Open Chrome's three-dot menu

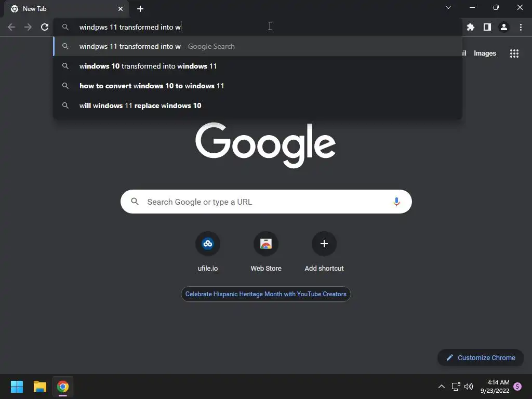(x=521, y=27)
